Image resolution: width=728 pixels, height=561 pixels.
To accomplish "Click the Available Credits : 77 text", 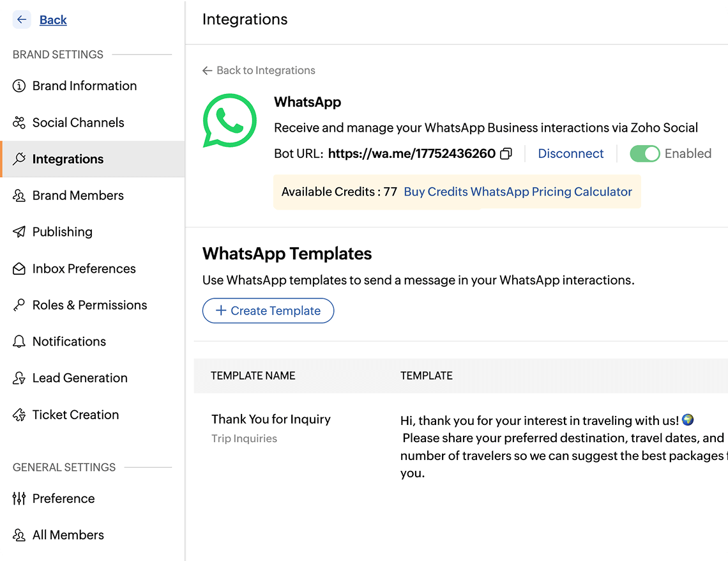I will coord(339,192).
